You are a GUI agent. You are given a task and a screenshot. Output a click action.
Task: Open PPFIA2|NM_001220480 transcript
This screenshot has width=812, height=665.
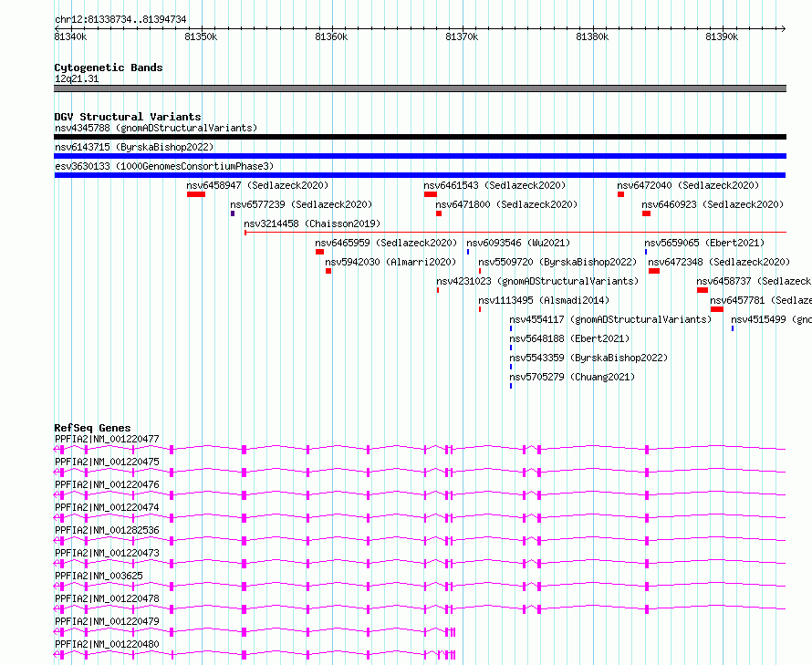pos(255,655)
